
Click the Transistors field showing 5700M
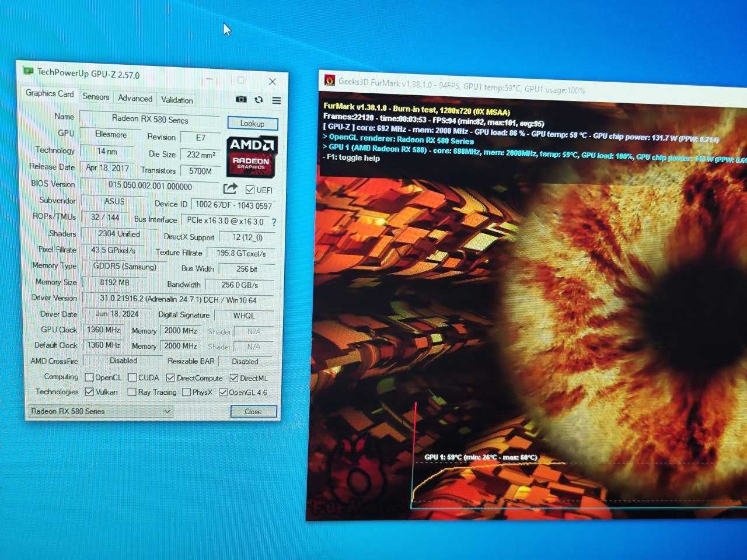click(200, 171)
